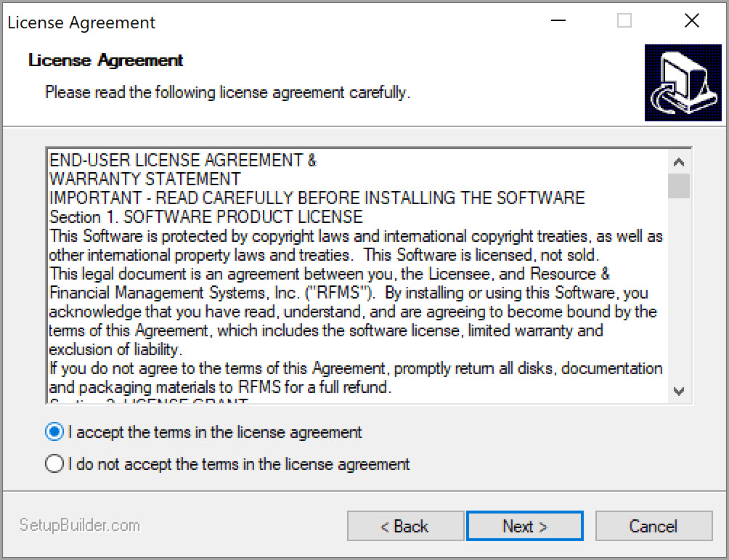Click the scrollbar down arrow
The height and width of the screenshot is (560, 729).
[x=678, y=391]
